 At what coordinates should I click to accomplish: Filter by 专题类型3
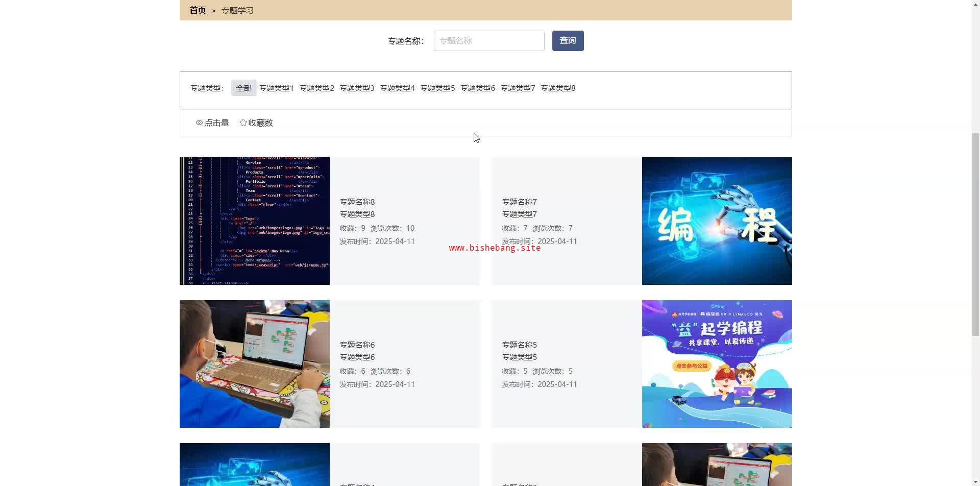click(x=357, y=88)
